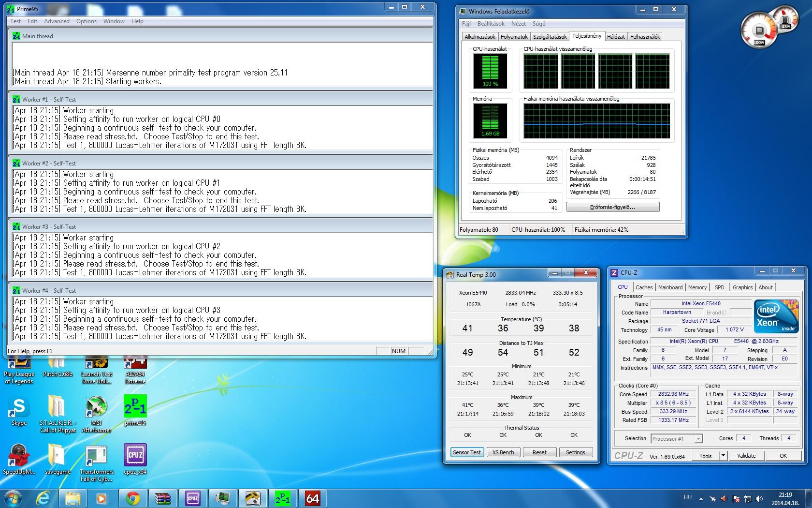Screen dimensions: 812x508
Task: Open the Help menu in Prime95
Action: (137, 21)
